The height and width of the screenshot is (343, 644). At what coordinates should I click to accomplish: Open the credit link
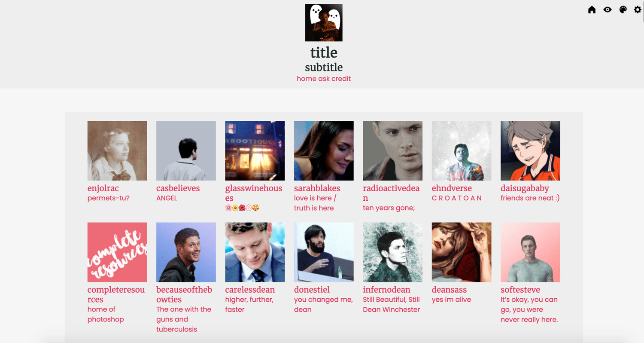tap(341, 79)
